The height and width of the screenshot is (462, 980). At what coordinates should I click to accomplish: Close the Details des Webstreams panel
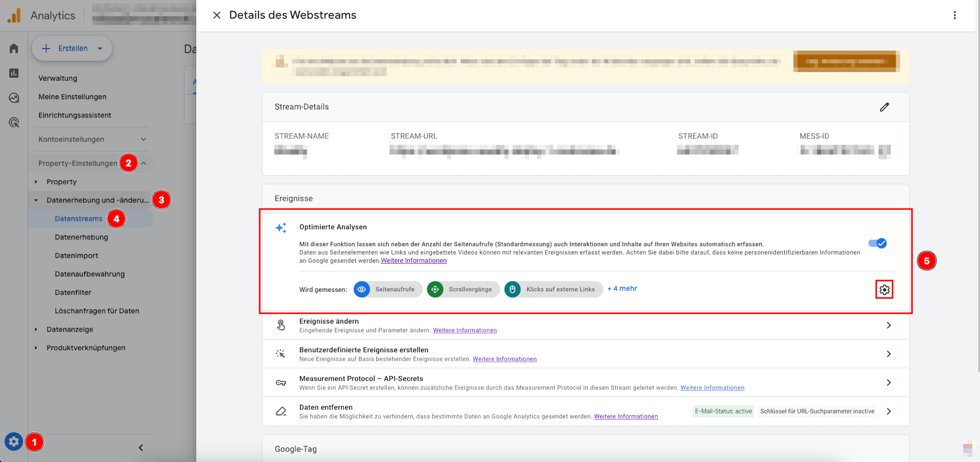[217, 15]
